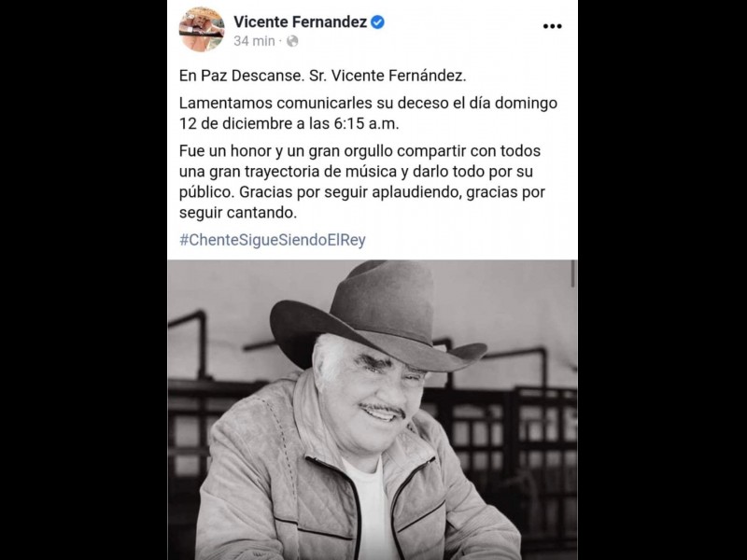Open the black and white photo
This screenshot has width=747, height=560.
[373, 410]
